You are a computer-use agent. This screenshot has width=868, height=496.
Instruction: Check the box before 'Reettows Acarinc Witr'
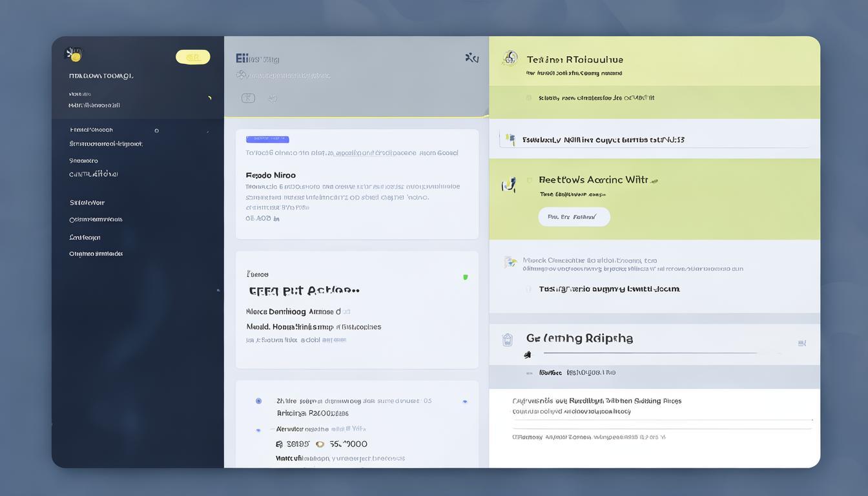530,180
